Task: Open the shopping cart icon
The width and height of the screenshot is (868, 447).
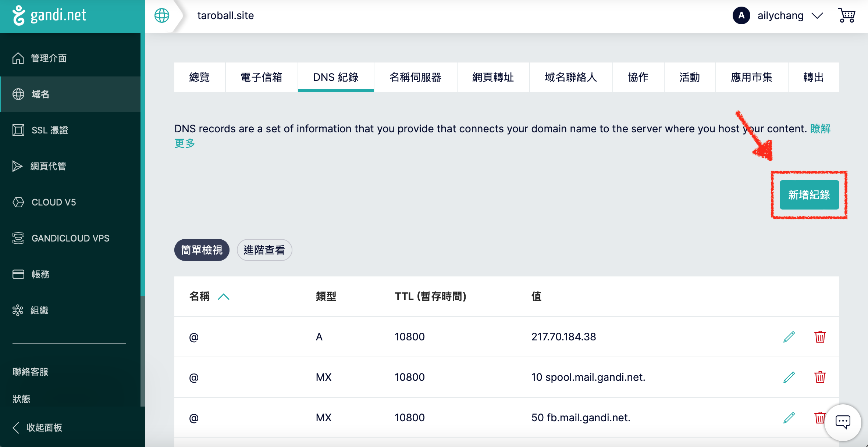Action: (x=847, y=15)
